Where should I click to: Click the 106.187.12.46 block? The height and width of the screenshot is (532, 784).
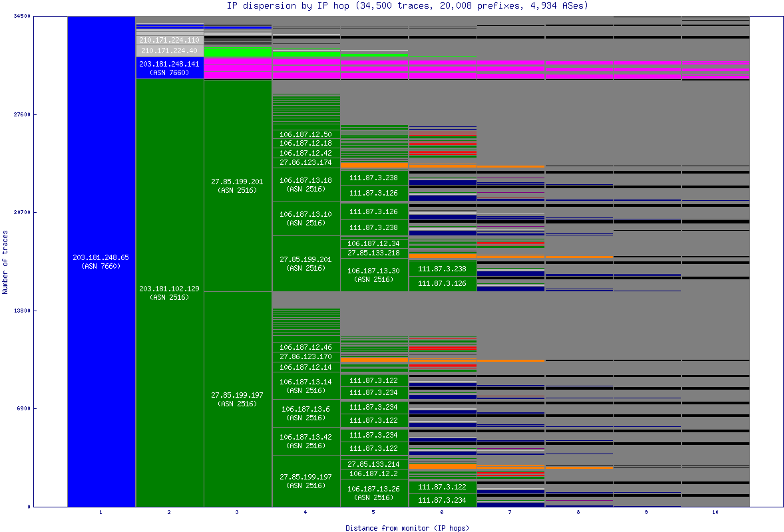pos(306,346)
